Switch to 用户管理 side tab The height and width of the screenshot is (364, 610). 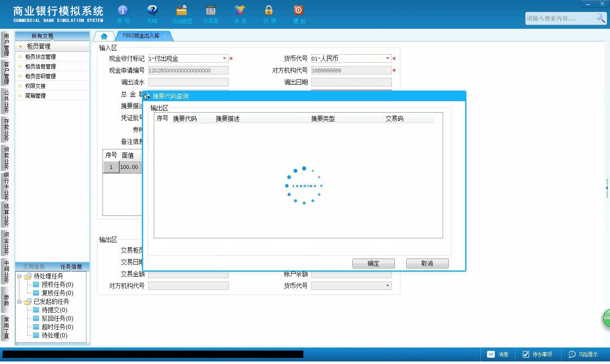point(6,44)
